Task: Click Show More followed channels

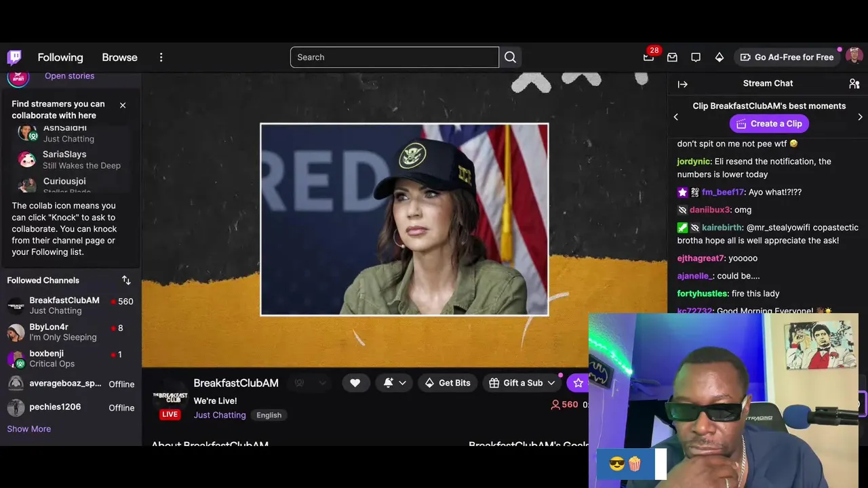Action: (29, 429)
